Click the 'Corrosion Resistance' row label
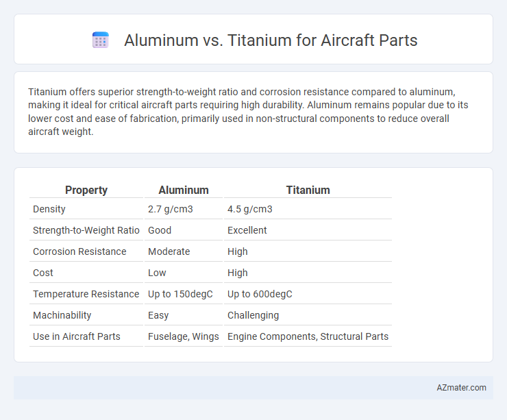Viewport: 507px width, 420px height. click(79, 251)
